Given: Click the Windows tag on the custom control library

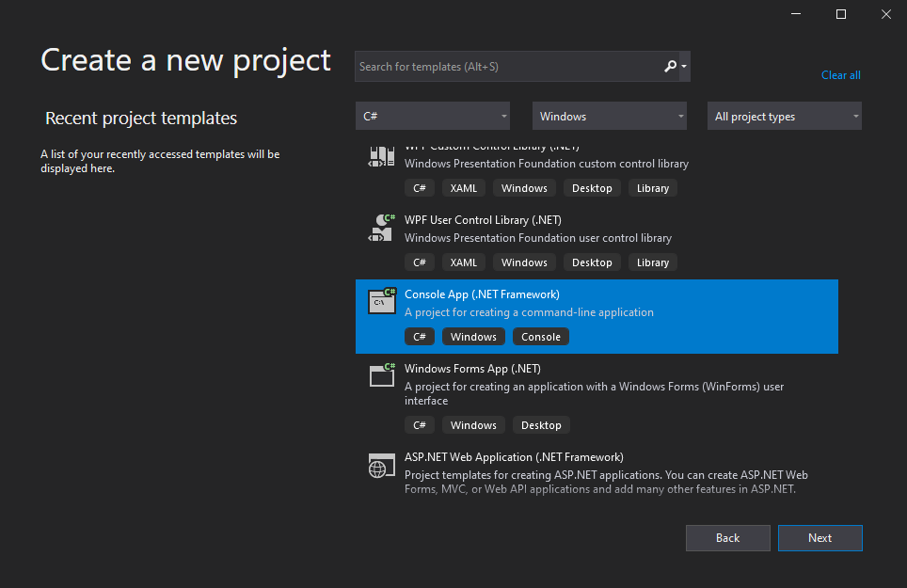Looking at the screenshot, I should point(525,188).
